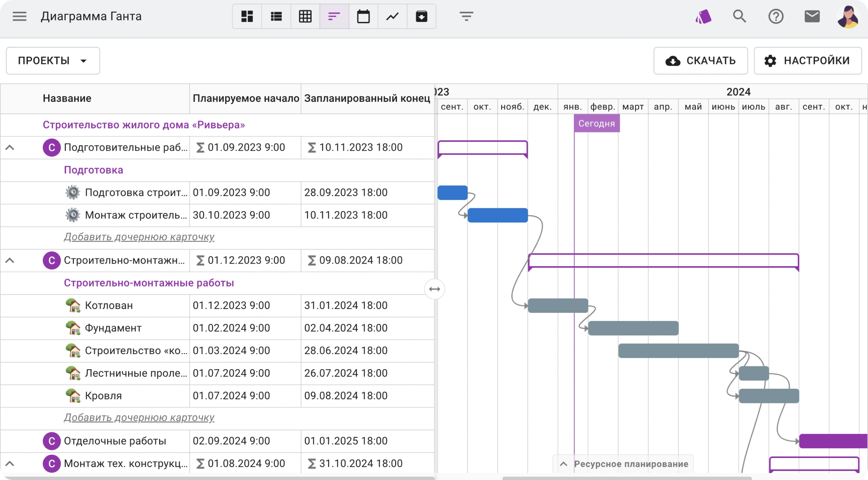Click the filter lines icon

click(466, 16)
